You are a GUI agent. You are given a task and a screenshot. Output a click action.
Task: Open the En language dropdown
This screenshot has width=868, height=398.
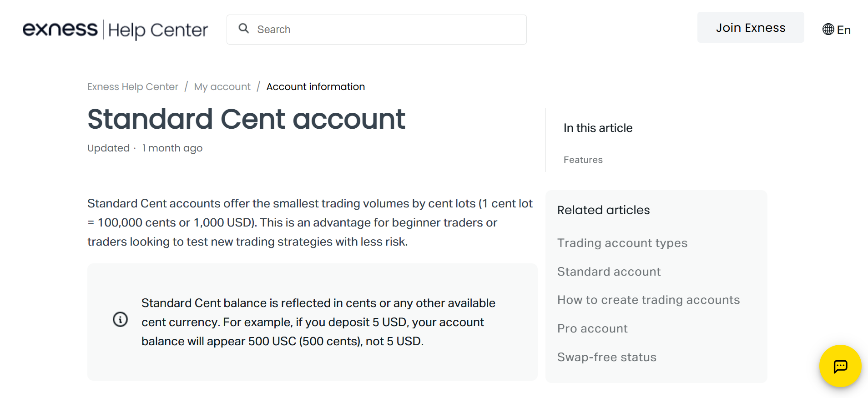[x=843, y=30]
